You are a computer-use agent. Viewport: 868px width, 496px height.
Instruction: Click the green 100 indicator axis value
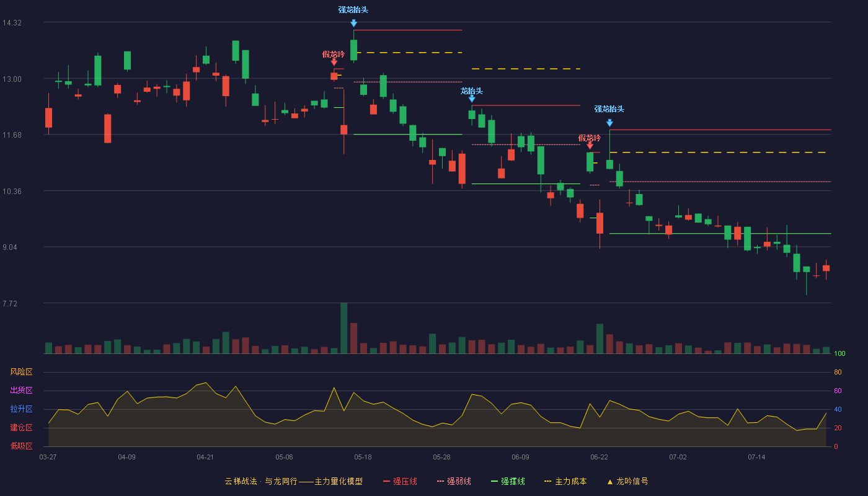tap(840, 354)
